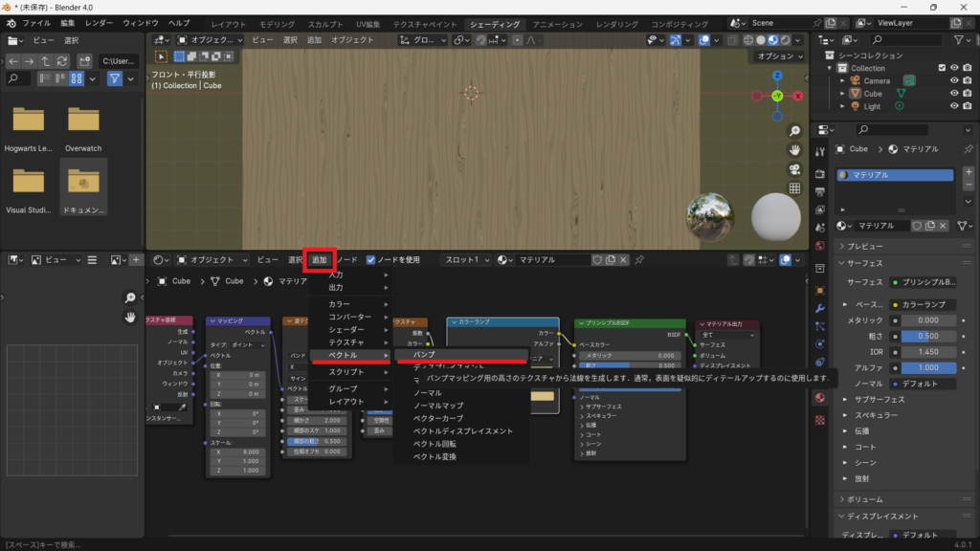Refresh the file browser listing

(62, 61)
